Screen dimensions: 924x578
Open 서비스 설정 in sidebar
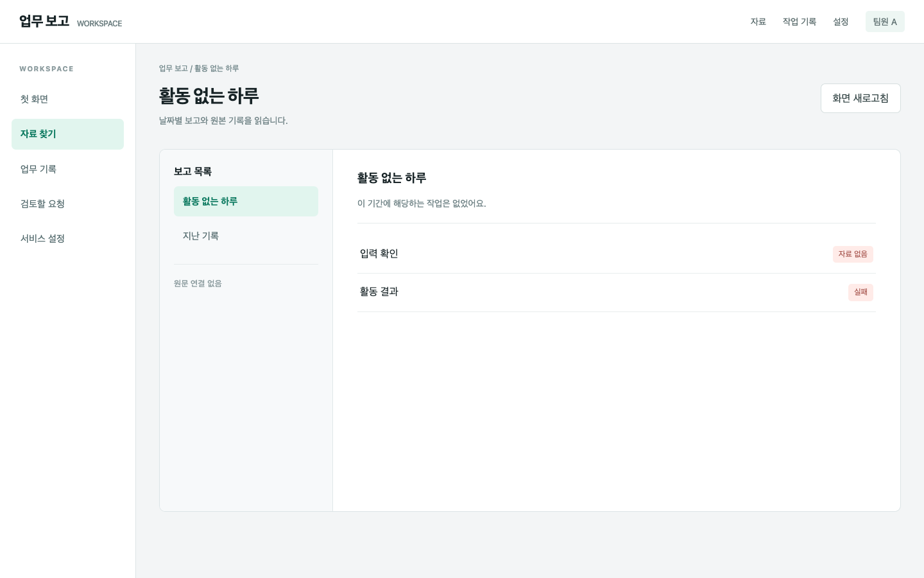(67, 238)
